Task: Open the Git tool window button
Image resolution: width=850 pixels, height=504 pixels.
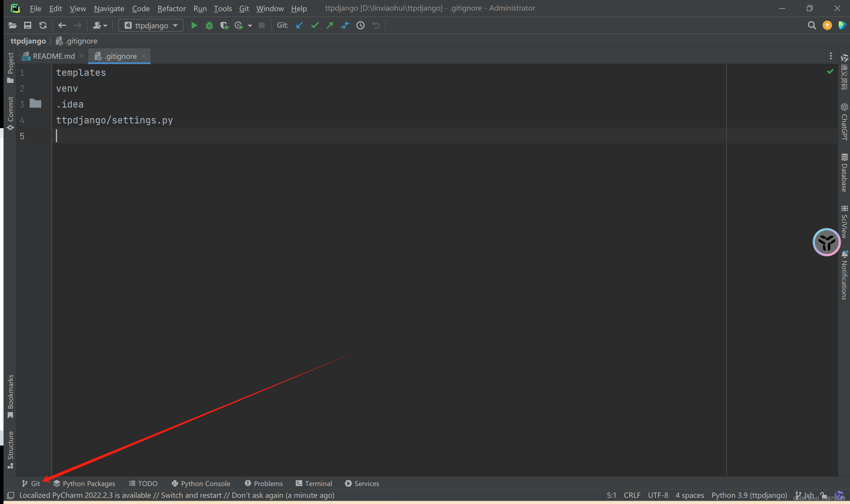Action: pyautogui.click(x=31, y=483)
